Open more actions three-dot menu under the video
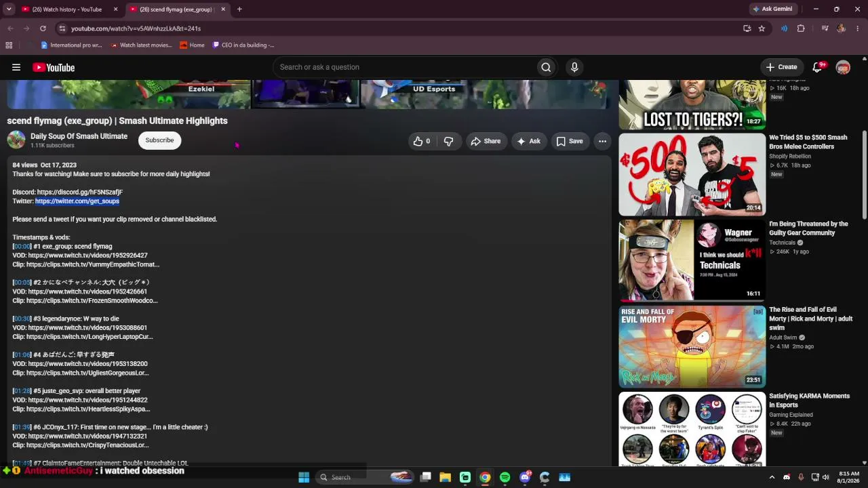 (602, 141)
